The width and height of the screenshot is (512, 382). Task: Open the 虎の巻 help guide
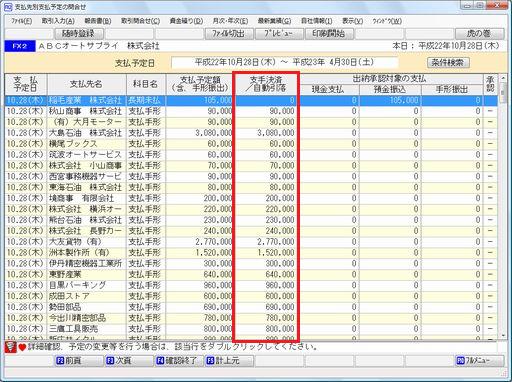coord(479,34)
